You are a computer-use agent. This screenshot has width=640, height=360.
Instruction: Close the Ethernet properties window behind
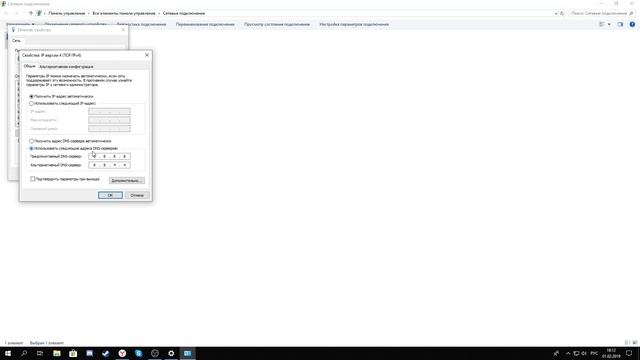click(123, 30)
